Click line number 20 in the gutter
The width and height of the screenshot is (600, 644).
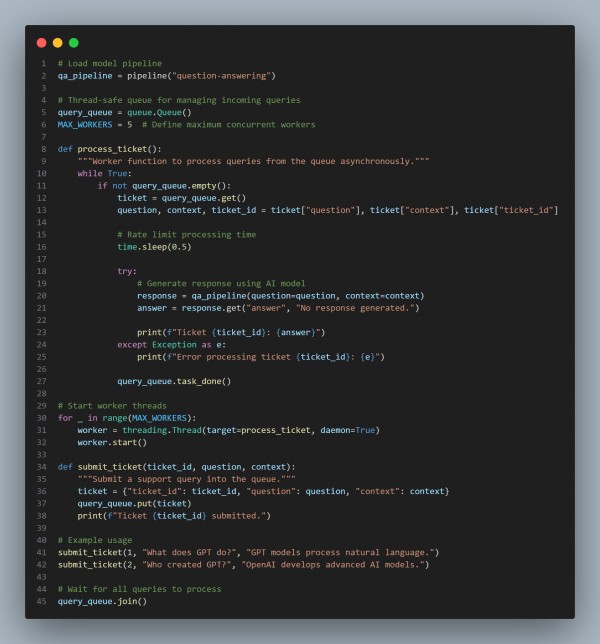tap(41, 296)
